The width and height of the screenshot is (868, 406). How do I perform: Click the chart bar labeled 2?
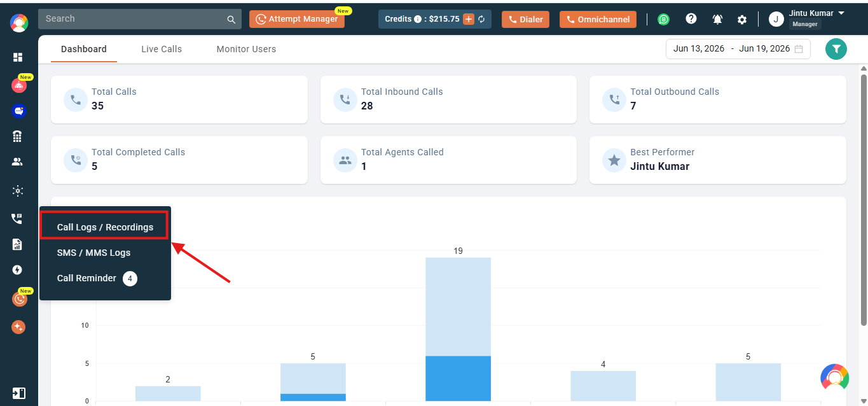[x=168, y=393]
